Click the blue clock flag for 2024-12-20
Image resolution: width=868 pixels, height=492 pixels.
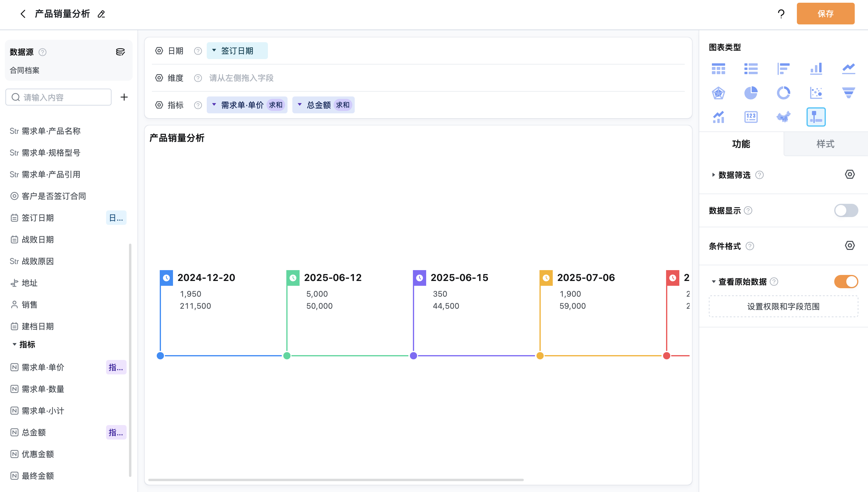tap(166, 278)
